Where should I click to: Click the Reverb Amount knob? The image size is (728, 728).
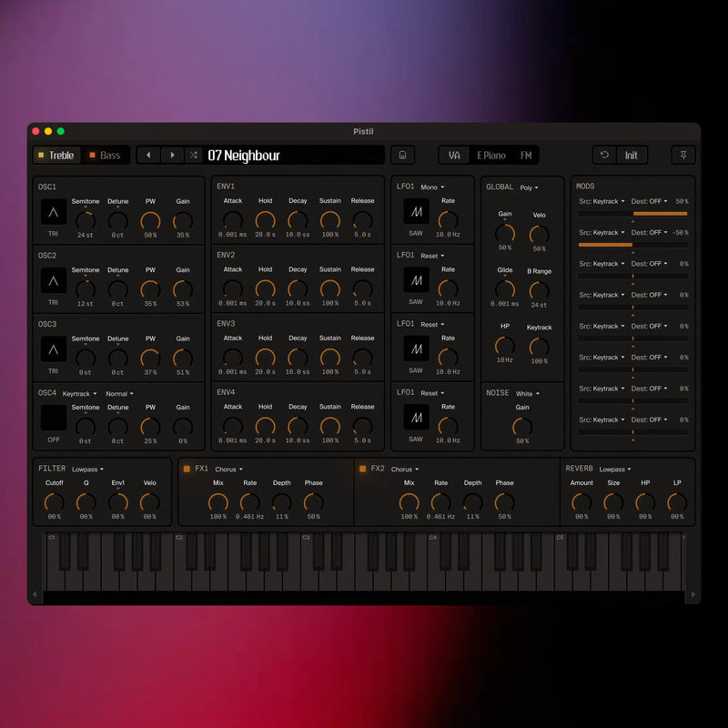tap(581, 502)
